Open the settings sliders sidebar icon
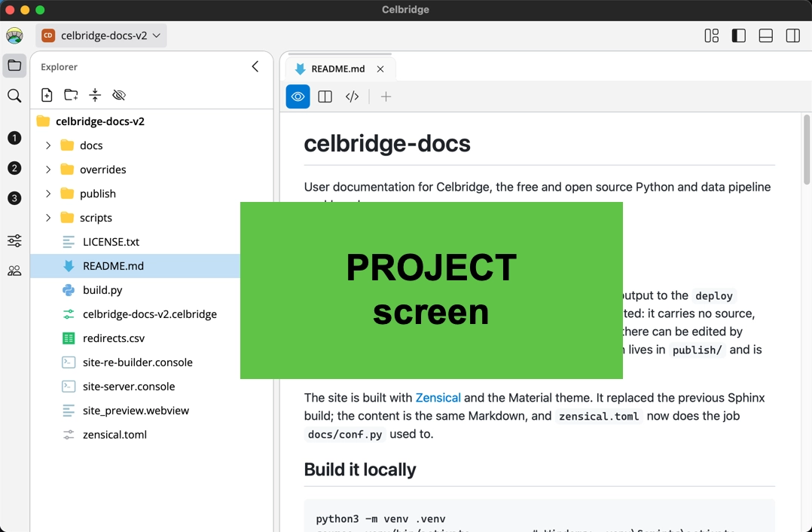The width and height of the screenshot is (812, 532). [14, 241]
